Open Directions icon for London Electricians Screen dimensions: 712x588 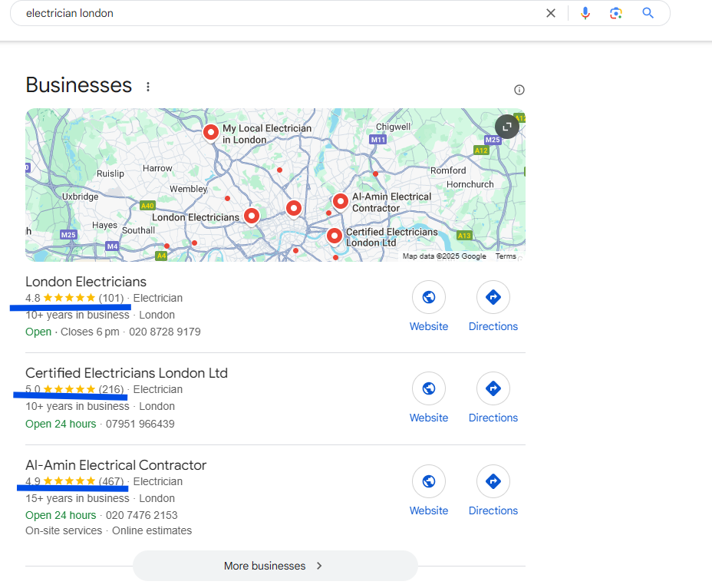493,297
